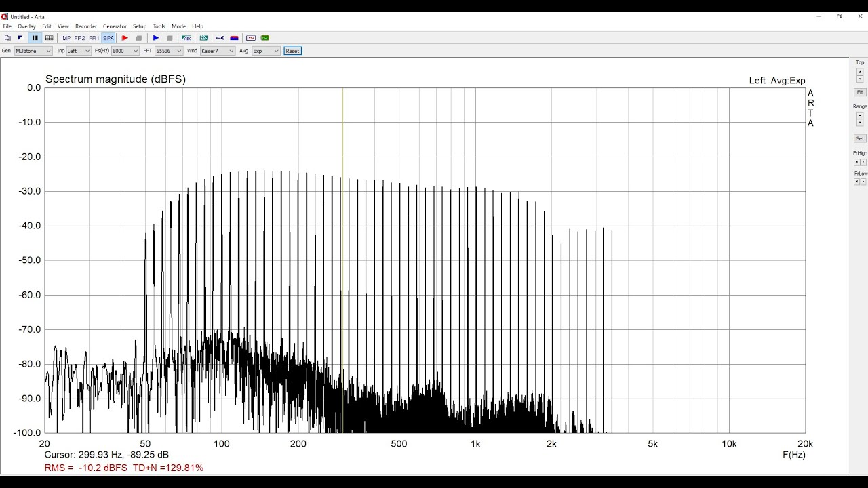Minimize the Arta window
The height and width of the screenshot is (488, 868).
819,16
